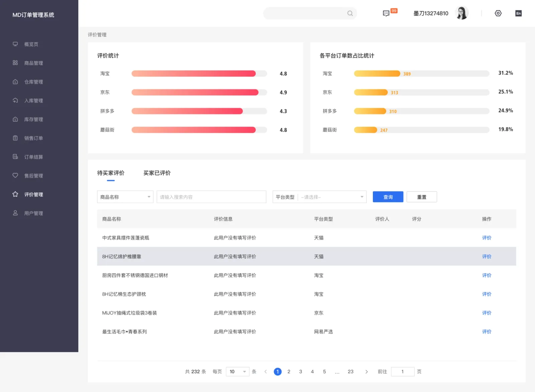Go to page 2 in pagination

289,372
